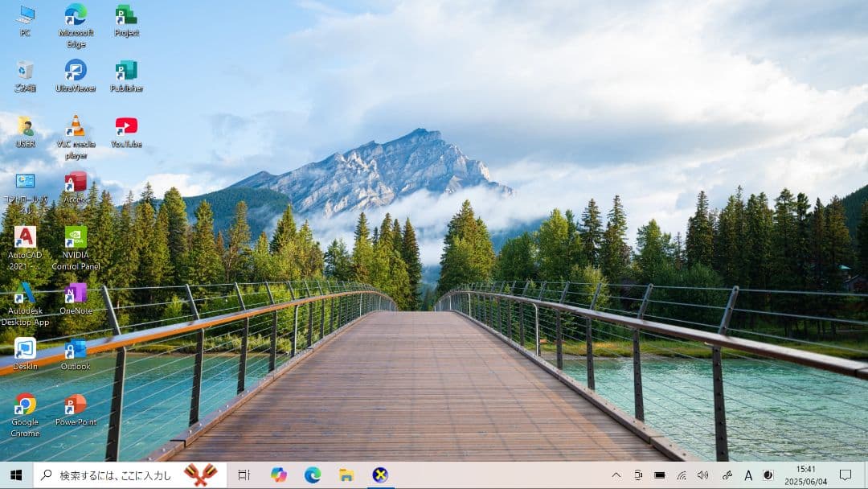This screenshot has height=489, width=868.
Task: Open the Action Center notification button
Action: pyautogui.click(x=847, y=475)
